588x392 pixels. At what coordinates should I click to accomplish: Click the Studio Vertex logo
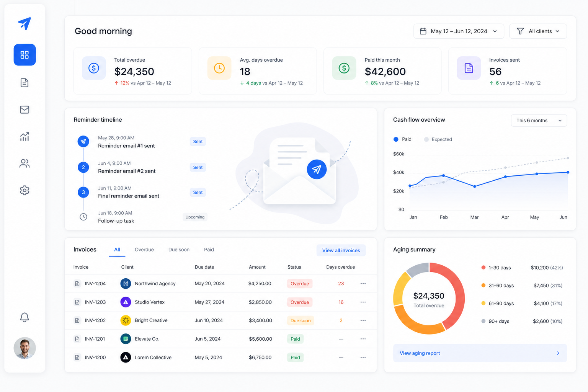[x=126, y=302]
